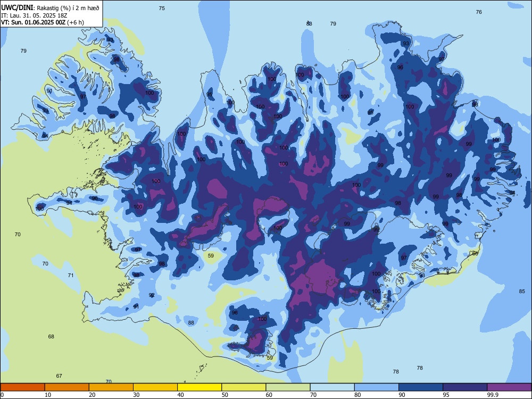Click the 75 humidity value over the sea
The width and height of the screenshot is (532, 399).
coord(162,8)
